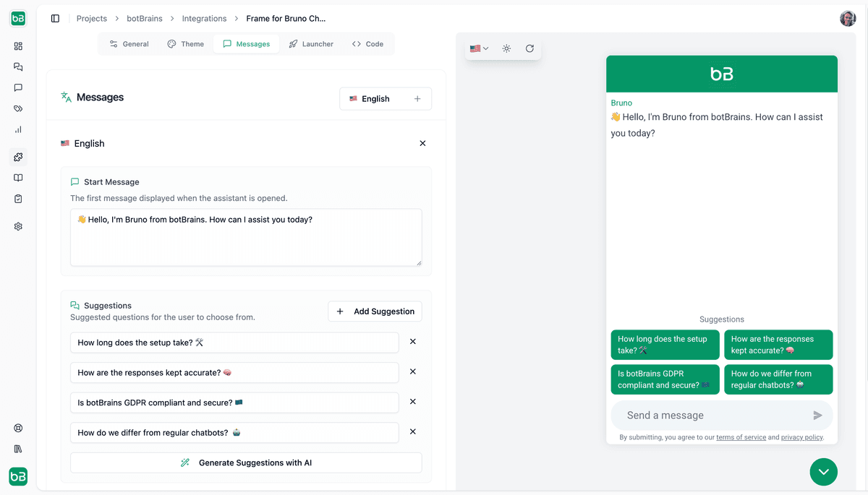Refresh the chat preview
The width and height of the screenshot is (868, 495).
click(529, 48)
